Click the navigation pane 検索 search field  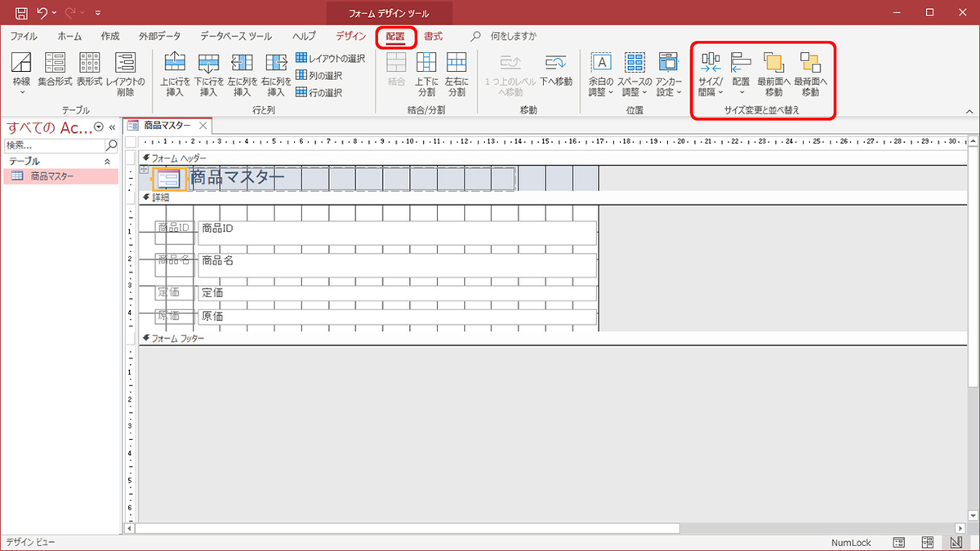(55, 144)
